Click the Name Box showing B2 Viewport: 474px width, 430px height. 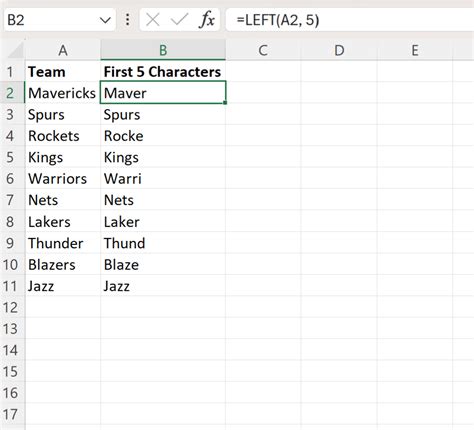tap(59, 20)
